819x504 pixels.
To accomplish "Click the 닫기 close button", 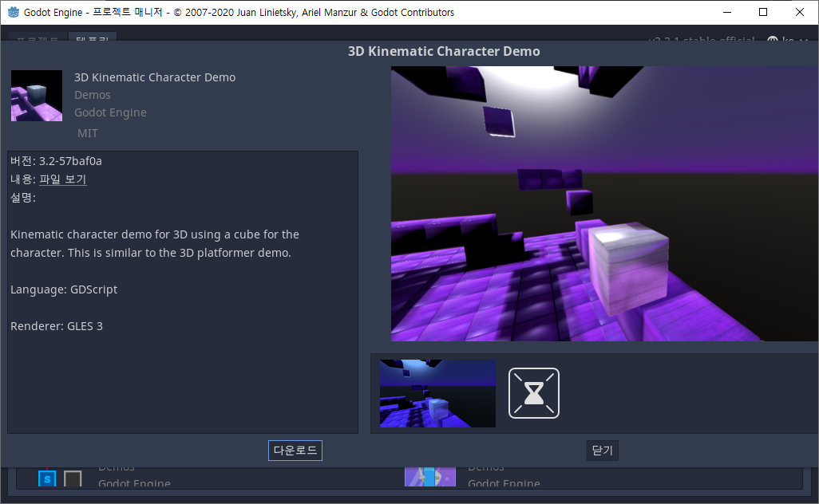I will [602, 451].
